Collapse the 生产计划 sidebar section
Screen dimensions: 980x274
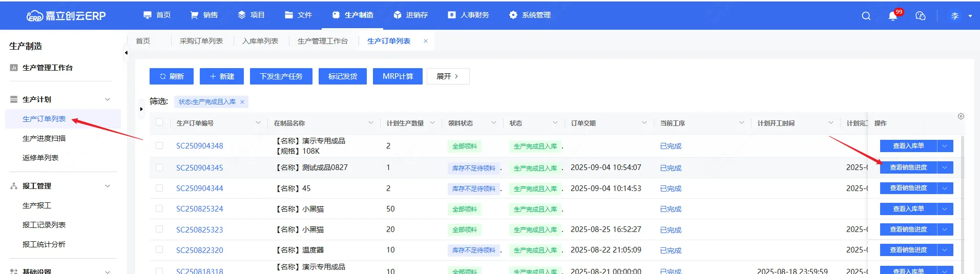108,99
